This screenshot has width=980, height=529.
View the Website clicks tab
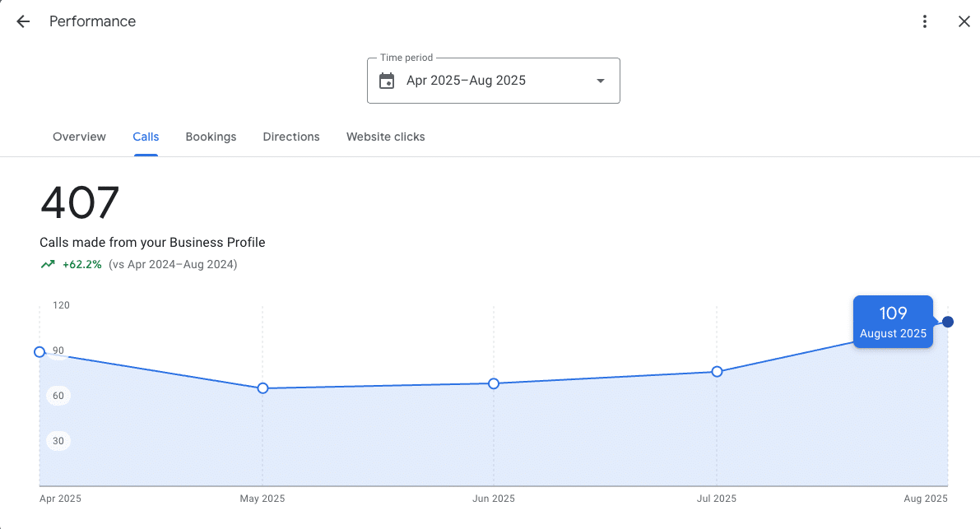(385, 137)
